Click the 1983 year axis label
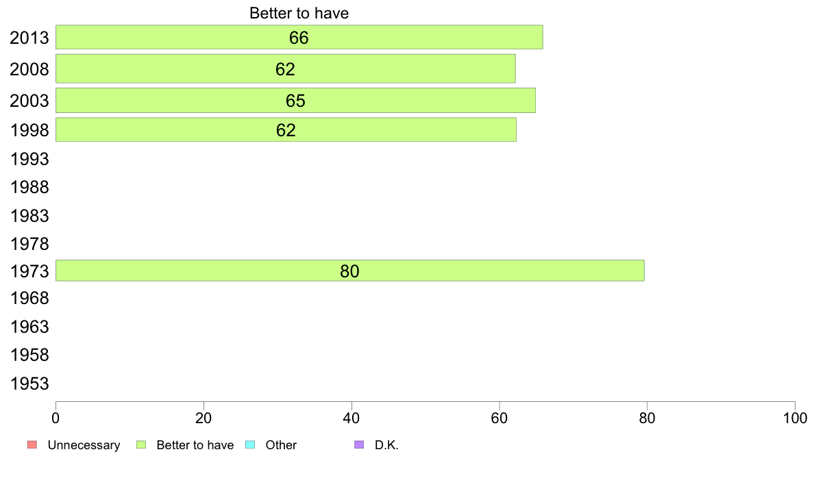Image resolution: width=814 pixels, height=504 pixels. 29,216
